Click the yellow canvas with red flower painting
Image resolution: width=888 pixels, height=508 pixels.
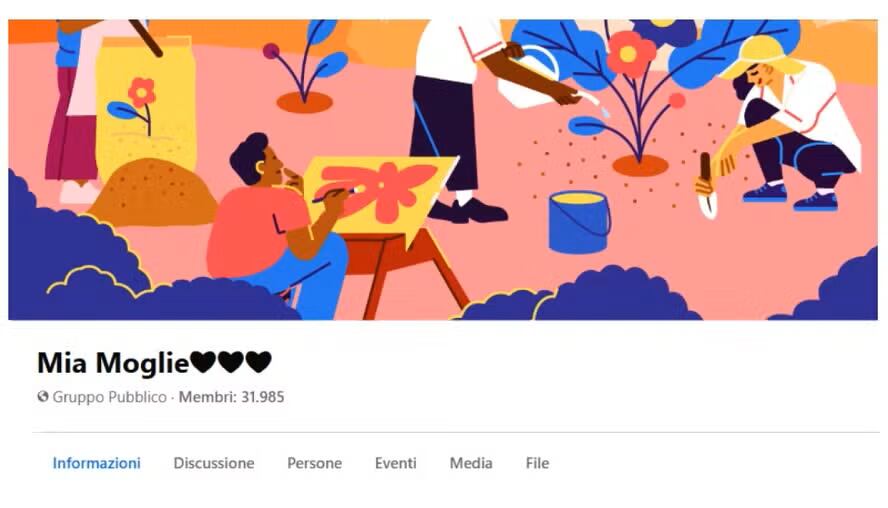381,194
